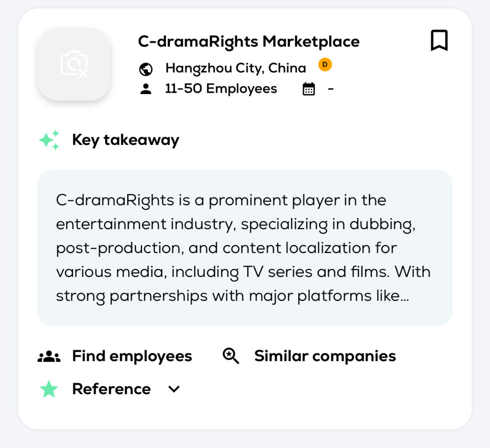Open the Reference section label
The image size is (490, 448).
(111, 389)
